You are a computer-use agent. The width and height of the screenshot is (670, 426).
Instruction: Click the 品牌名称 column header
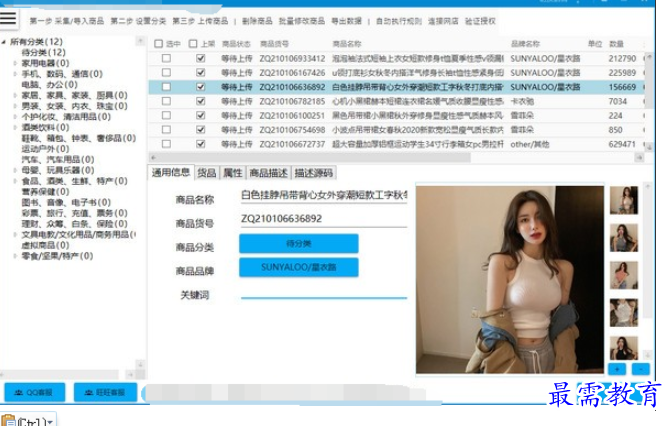pyautogui.click(x=525, y=44)
